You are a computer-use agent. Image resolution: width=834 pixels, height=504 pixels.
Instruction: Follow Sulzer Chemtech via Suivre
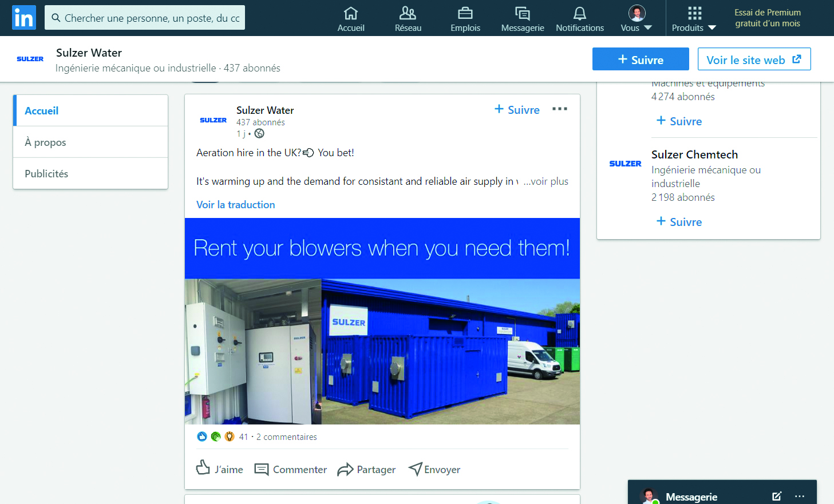click(x=679, y=221)
